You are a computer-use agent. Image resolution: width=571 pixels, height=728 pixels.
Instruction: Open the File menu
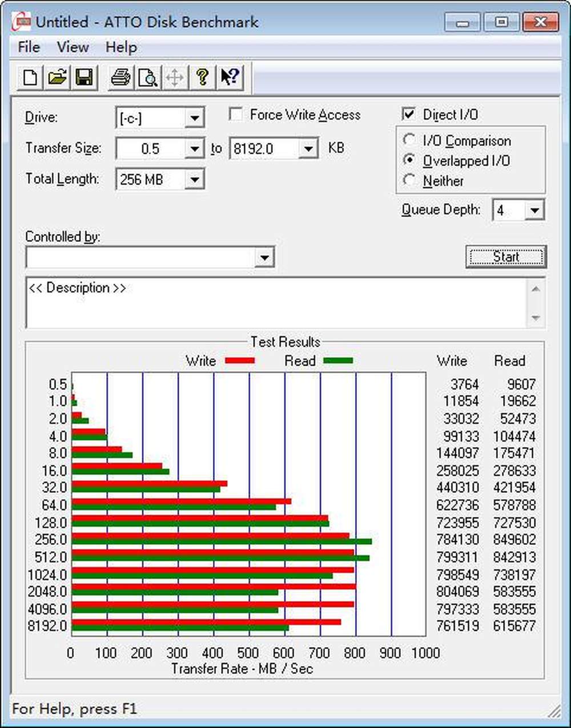tap(29, 47)
